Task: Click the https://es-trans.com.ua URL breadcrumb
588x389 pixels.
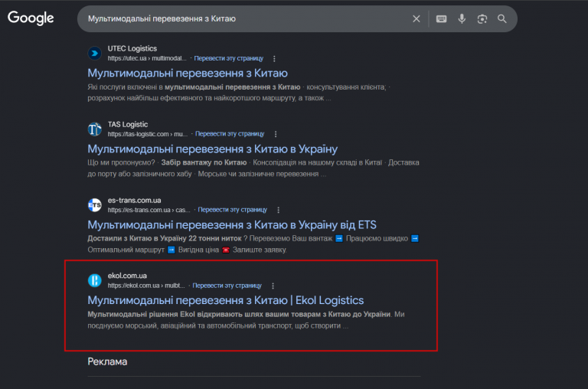Action: 149,210
